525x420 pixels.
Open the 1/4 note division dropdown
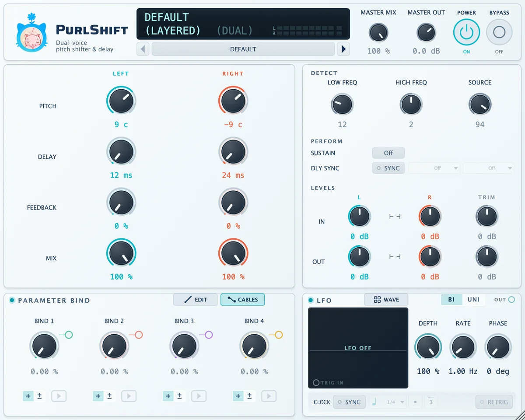click(388, 402)
